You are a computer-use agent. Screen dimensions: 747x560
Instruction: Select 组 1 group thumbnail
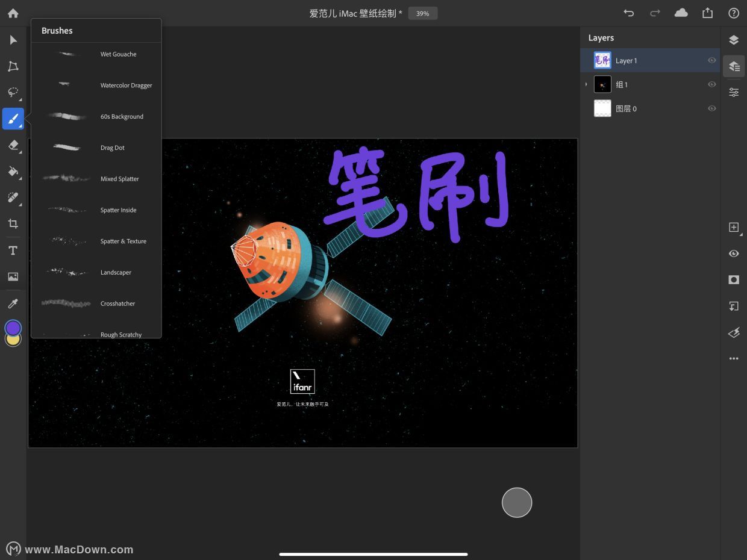(x=602, y=84)
